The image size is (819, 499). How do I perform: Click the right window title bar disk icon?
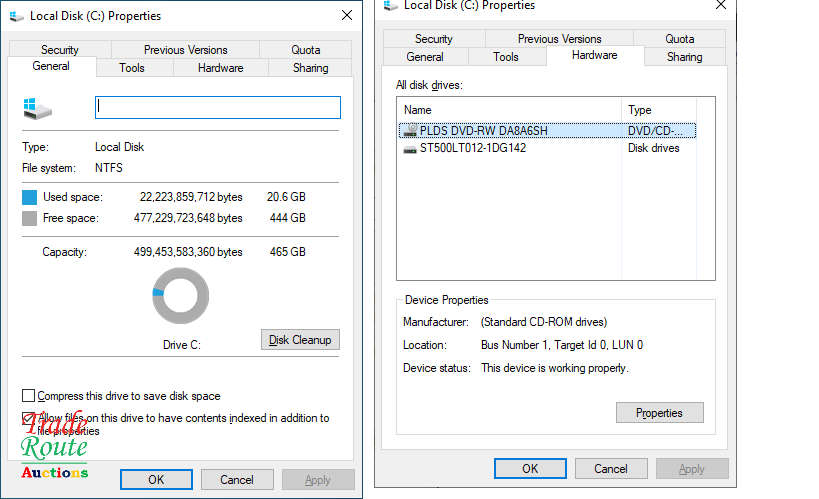391,6
